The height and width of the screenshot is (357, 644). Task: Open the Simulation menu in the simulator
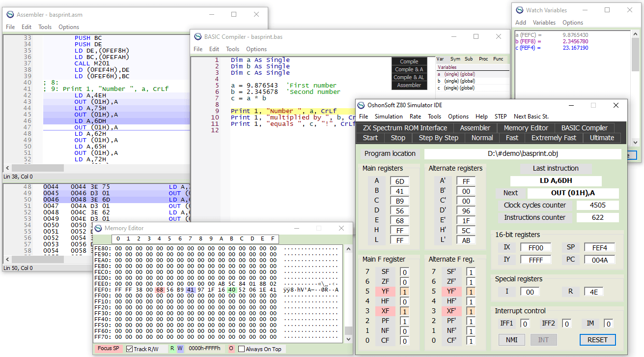click(388, 117)
